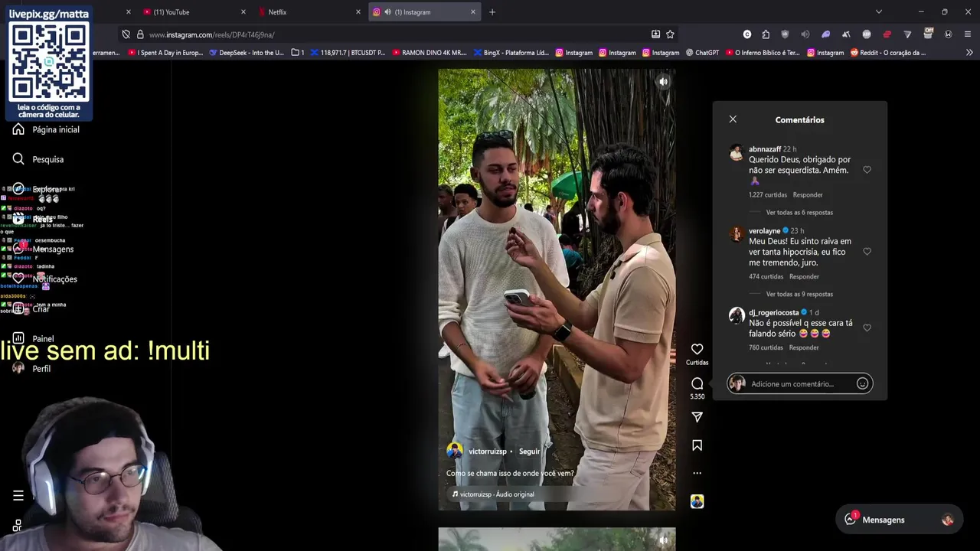
Task: Open tracking protection shield icon
Action: 126,34
